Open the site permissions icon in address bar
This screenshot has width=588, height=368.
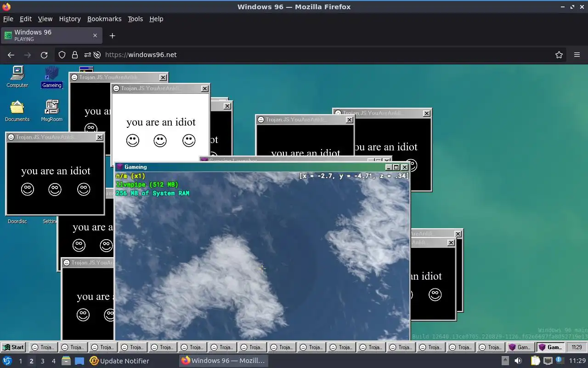87,55
